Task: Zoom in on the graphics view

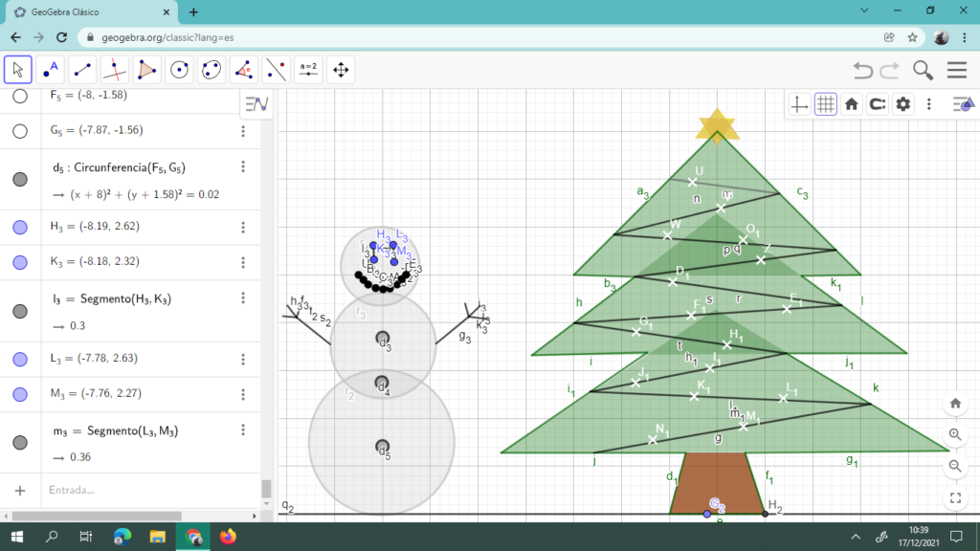Action: point(955,434)
